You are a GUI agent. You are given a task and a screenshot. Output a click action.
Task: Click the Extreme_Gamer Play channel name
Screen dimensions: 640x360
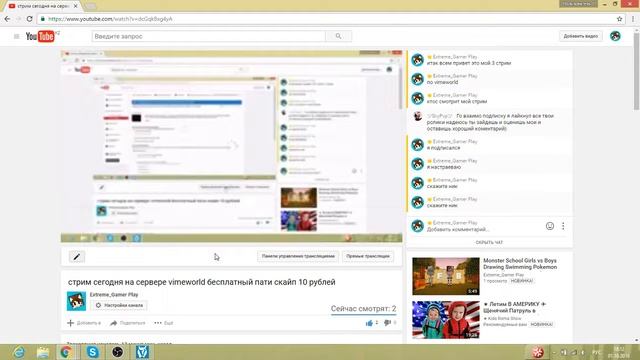pos(114,295)
